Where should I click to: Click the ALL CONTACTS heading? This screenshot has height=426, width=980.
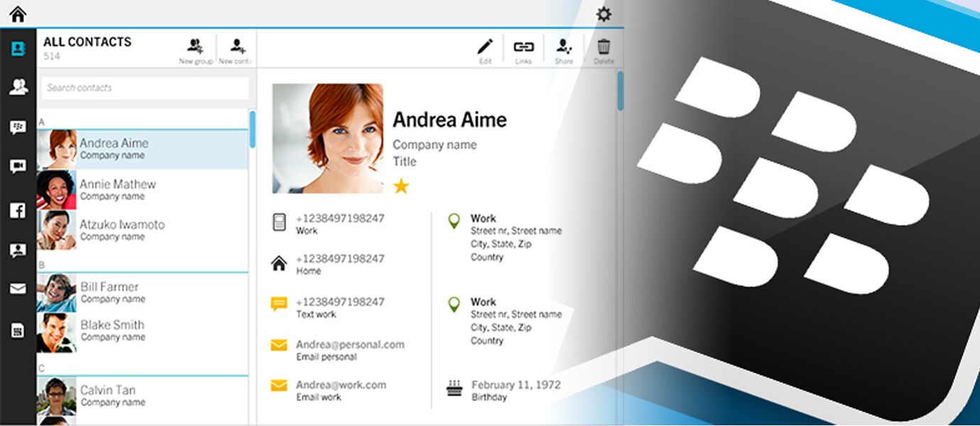click(87, 42)
